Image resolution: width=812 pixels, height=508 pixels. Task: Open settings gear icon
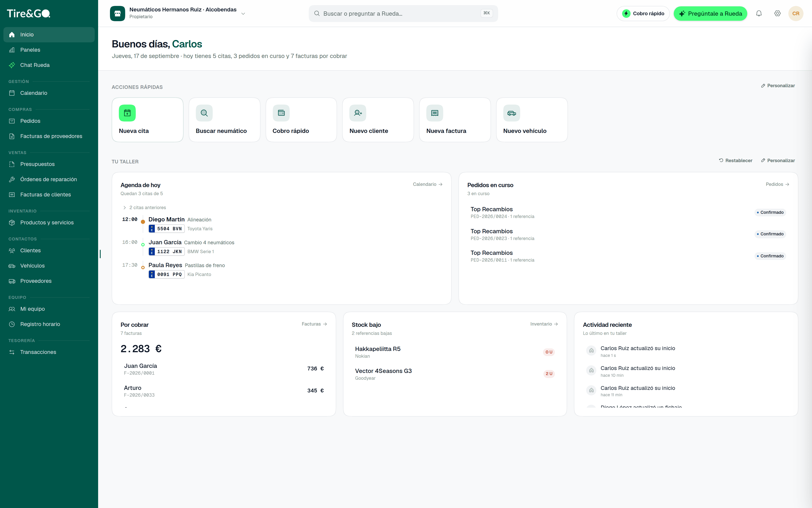(778, 13)
